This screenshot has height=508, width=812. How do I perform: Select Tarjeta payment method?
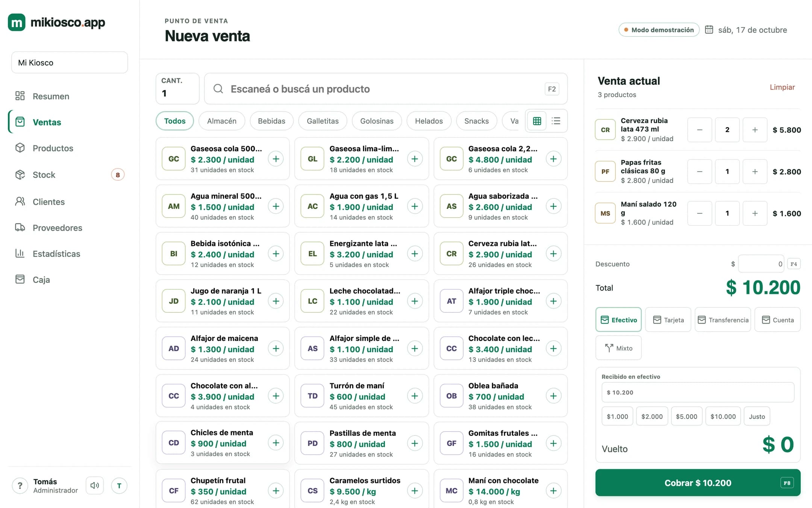[668, 320]
